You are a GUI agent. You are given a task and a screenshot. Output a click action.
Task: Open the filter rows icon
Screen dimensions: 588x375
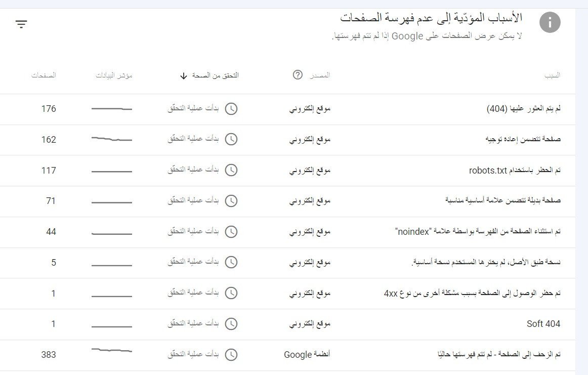point(21,24)
